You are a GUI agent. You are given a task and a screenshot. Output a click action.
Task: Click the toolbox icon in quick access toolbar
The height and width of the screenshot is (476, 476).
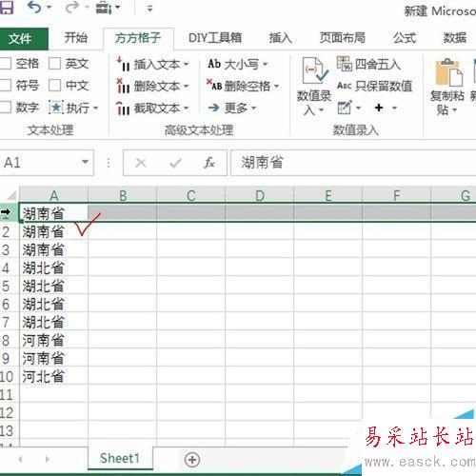pos(104,8)
